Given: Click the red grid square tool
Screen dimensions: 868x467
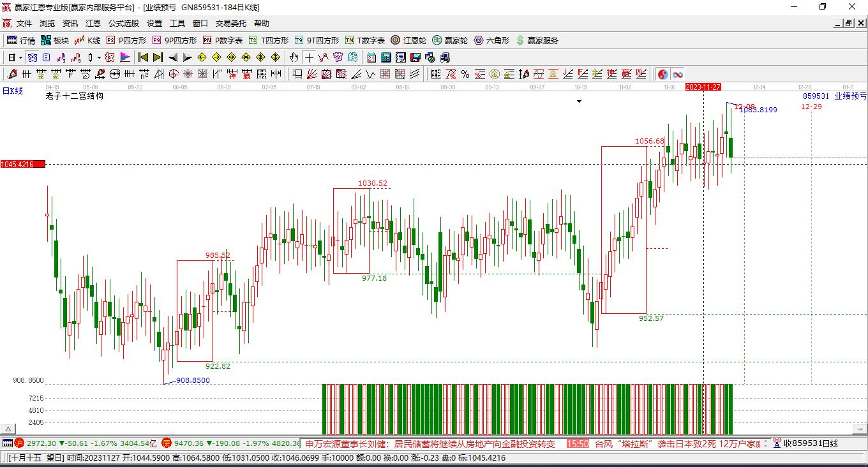Looking at the screenshot, I should pyautogui.click(x=385, y=74).
